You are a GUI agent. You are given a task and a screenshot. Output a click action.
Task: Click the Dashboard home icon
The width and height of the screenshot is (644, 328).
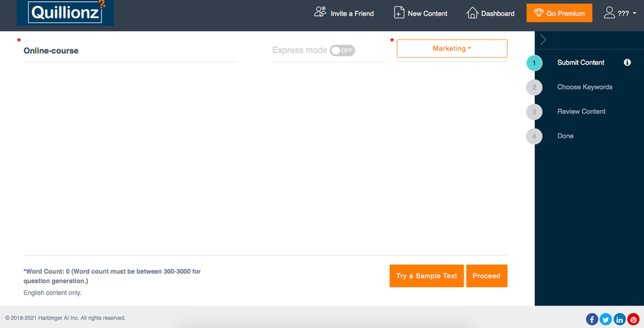coord(472,13)
